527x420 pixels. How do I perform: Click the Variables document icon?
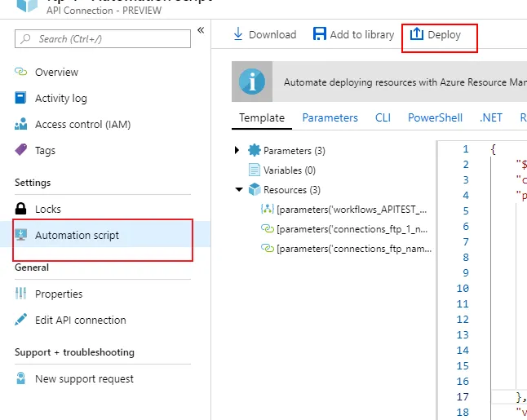point(254,170)
